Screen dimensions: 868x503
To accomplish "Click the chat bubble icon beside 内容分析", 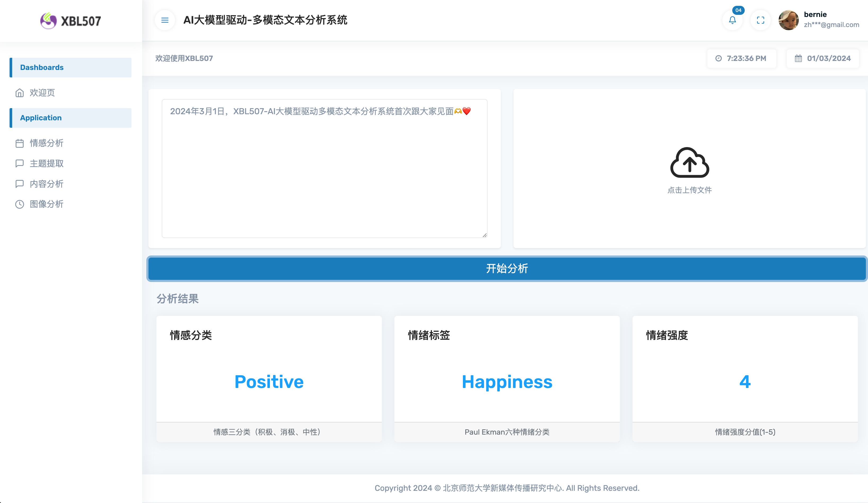I will pos(20,184).
